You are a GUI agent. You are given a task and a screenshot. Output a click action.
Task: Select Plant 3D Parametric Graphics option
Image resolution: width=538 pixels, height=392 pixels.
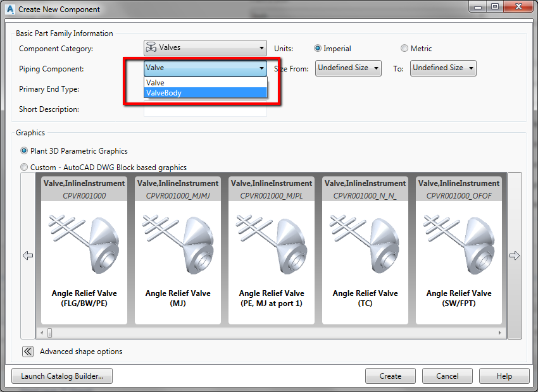[x=24, y=150]
